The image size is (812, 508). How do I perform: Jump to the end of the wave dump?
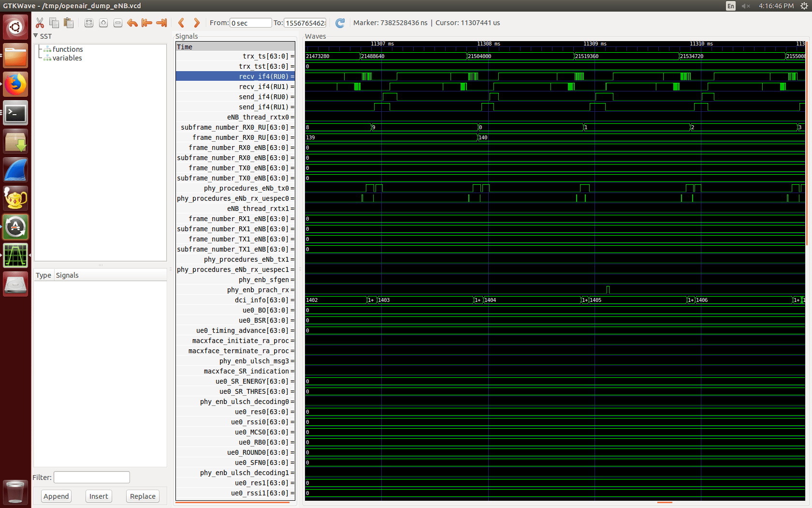[x=161, y=22]
